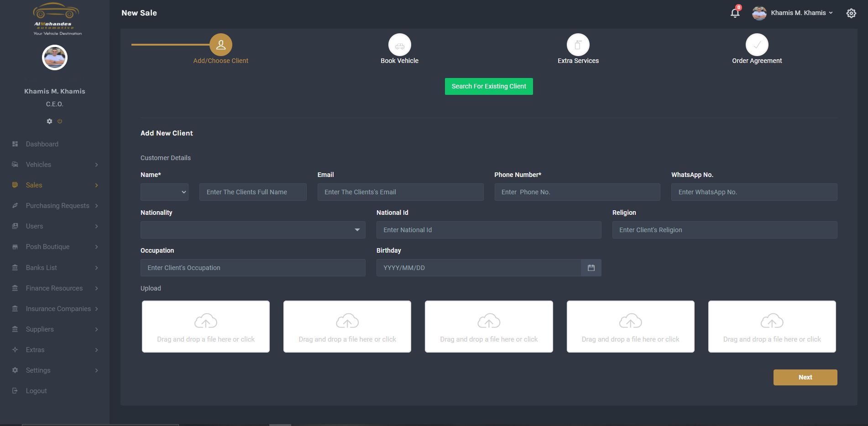This screenshot has height=426, width=868.
Task: Click the Add/Choose Client step icon
Action: pyautogui.click(x=221, y=45)
